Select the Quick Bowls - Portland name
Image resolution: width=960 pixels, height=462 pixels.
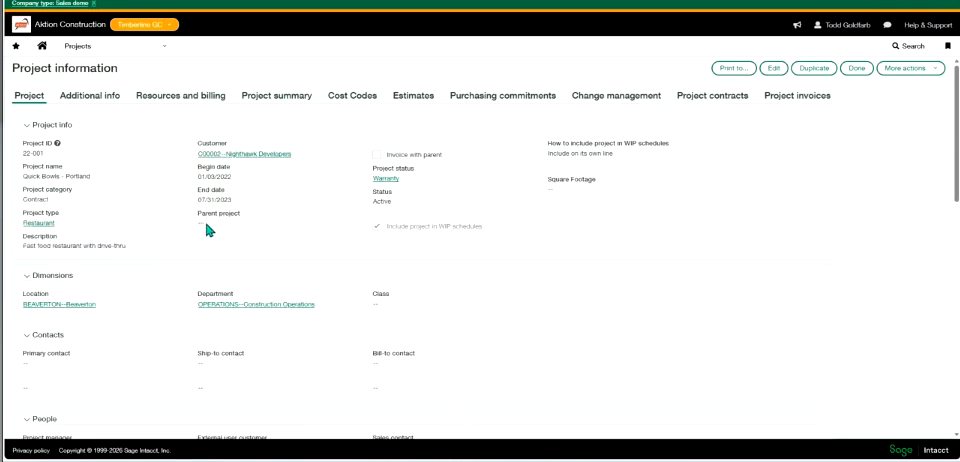(56, 176)
